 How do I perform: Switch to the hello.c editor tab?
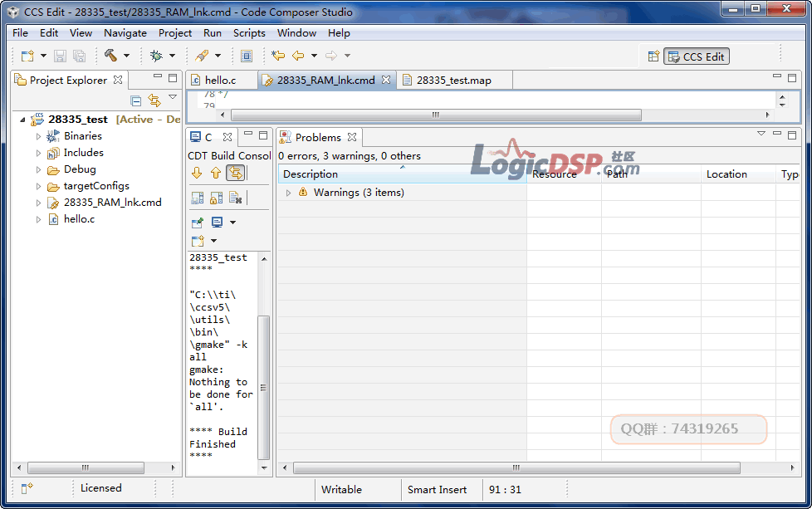click(220, 81)
